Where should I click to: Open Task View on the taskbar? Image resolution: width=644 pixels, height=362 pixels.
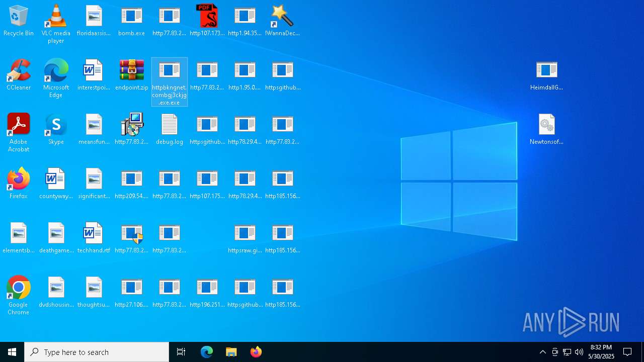[x=181, y=352]
